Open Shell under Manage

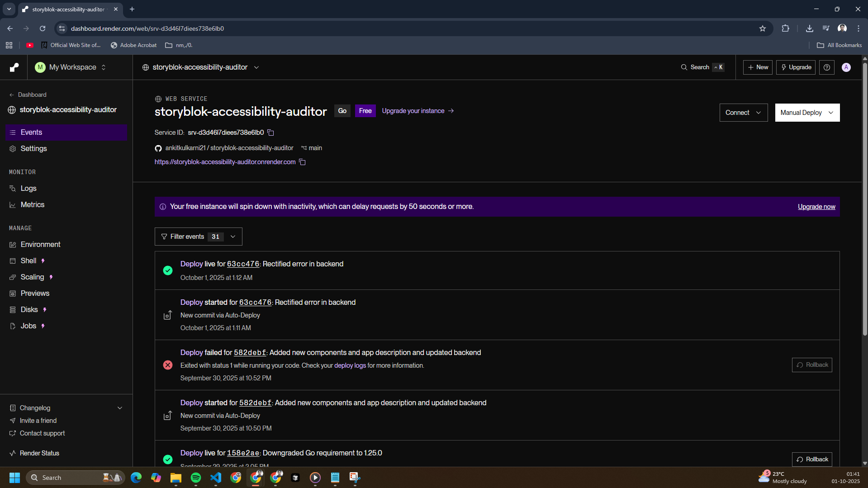click(x=66, y=261)
